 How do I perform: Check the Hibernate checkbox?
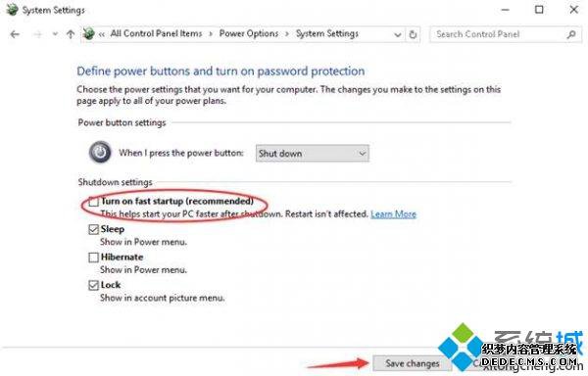[94, 258]
